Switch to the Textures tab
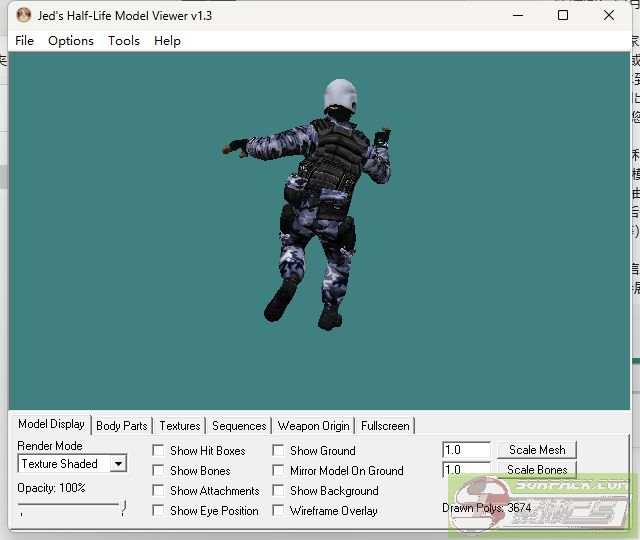640x540 pixels. [x=180, y=426]
